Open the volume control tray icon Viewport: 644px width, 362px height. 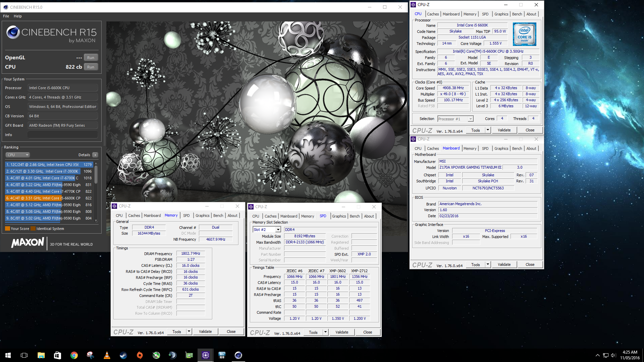point(613,355)
